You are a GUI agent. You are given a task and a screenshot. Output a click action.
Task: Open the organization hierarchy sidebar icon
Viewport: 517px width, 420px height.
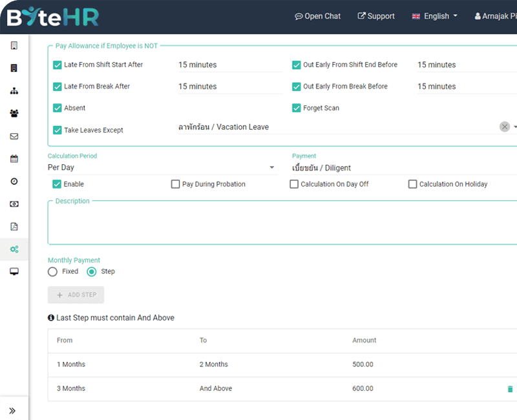click(14, 90)
